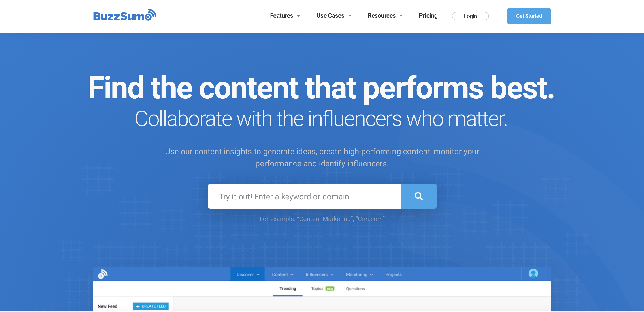This screenshot has height=312, width=644.
Task: Click the Get Started button
Action: 529,16
